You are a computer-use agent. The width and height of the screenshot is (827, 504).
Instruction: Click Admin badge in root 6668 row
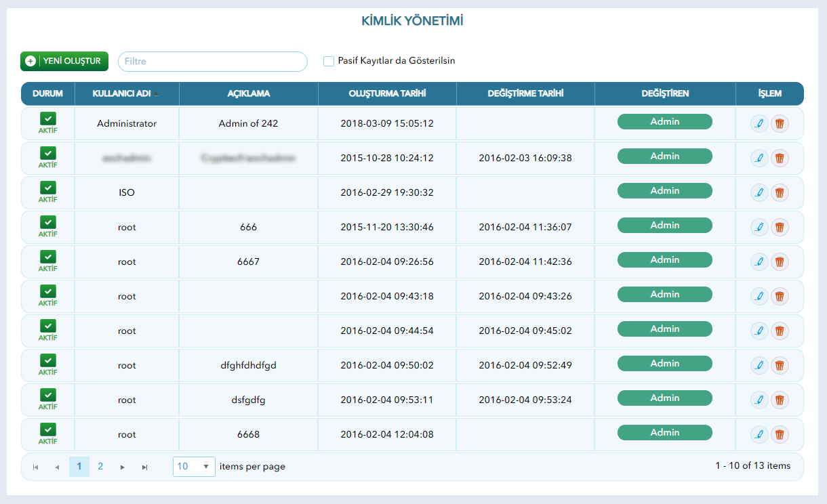pyautogui.click(x=665, y=433)
